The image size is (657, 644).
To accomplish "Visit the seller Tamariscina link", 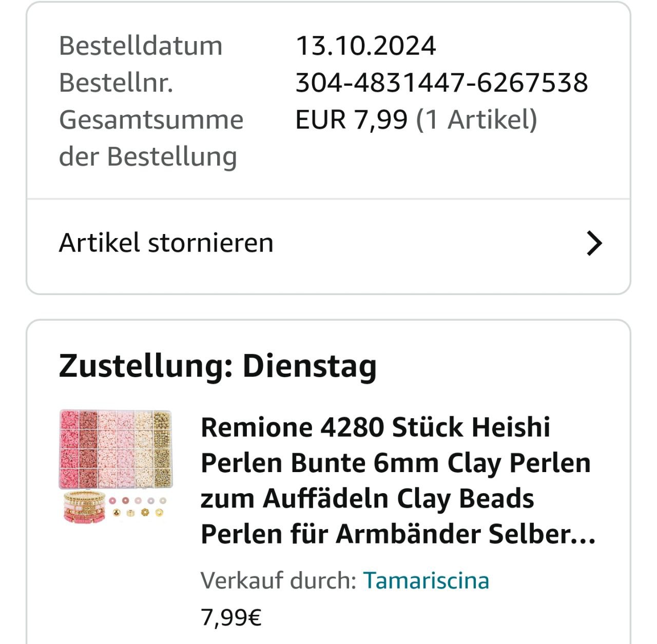I will point(426,580).
